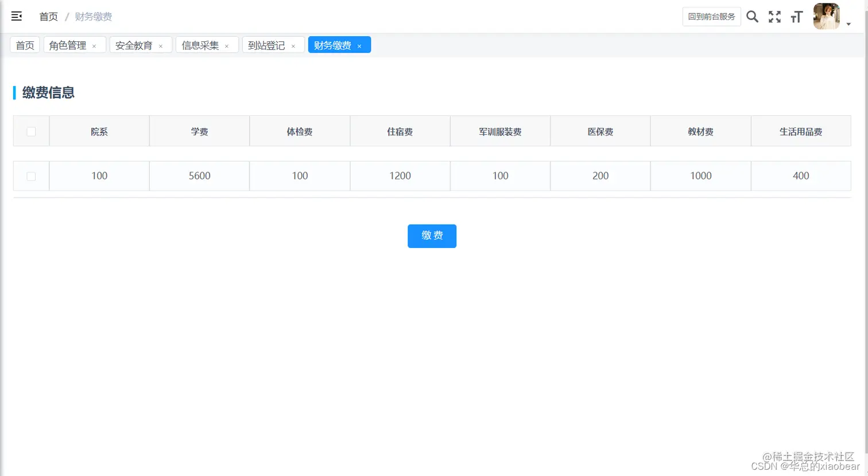Click the user avatar photo

tap(826, 16)
